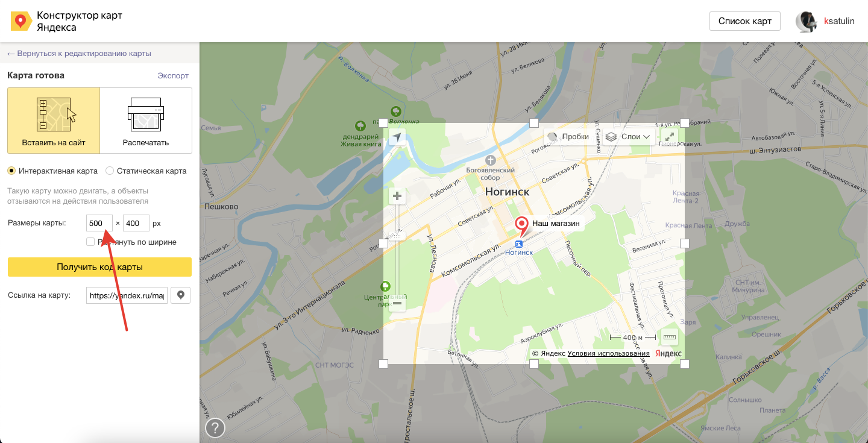Click the top-right map resize handle
Image resolution: width=868 pixels, height=443 pixels.
pyautogui.click(x=685, y=123)
